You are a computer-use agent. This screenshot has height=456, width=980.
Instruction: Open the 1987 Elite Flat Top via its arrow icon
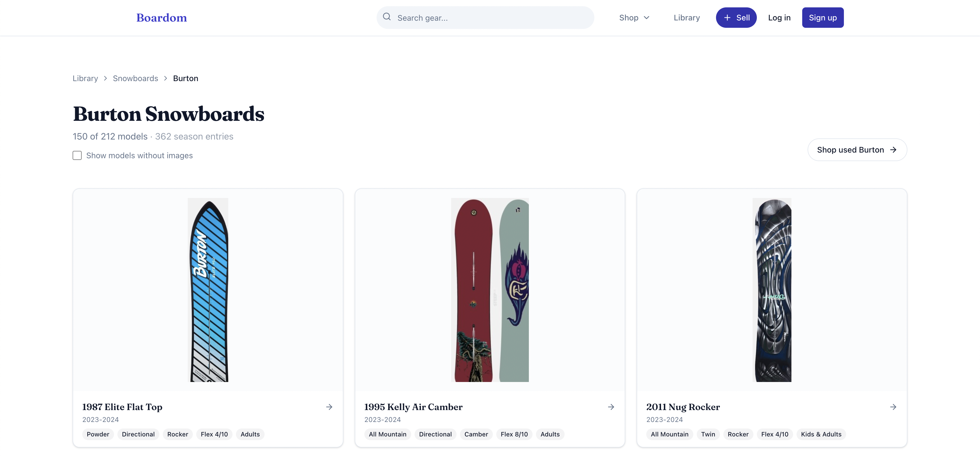[330, 407]
